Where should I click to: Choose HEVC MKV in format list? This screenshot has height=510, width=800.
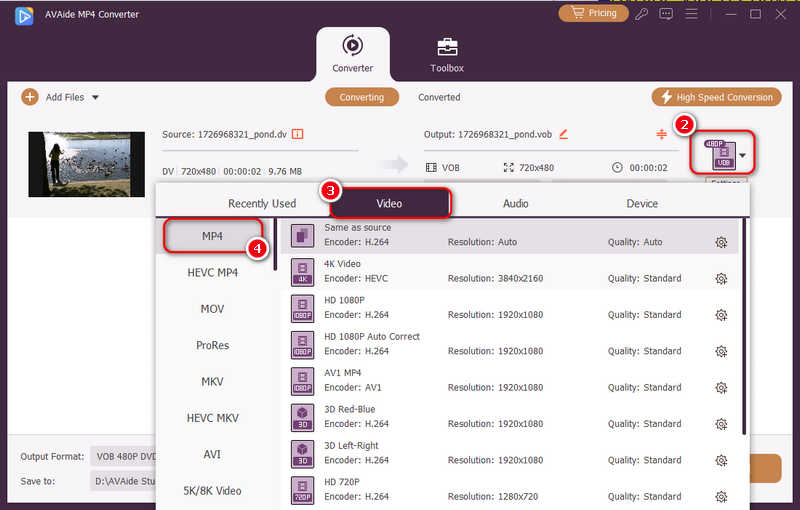point(213,418)
